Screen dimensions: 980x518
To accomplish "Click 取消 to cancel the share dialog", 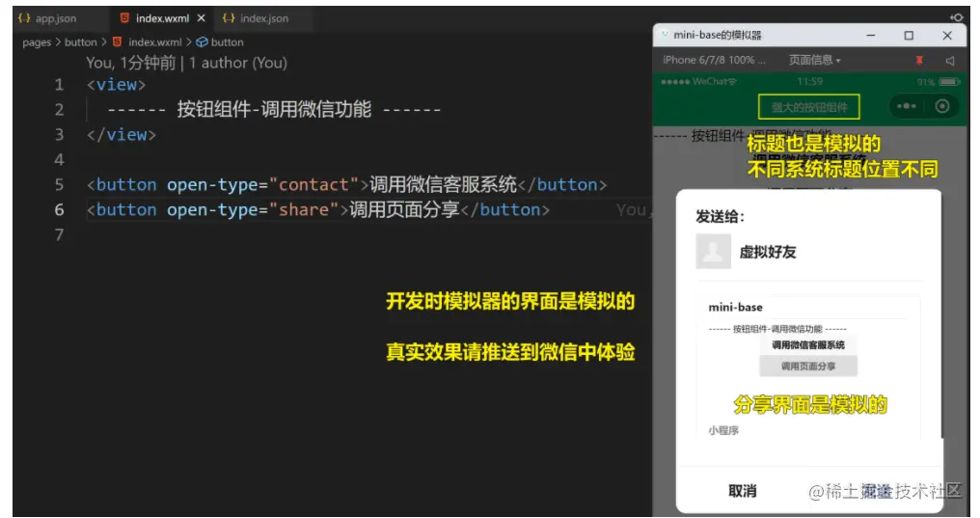I will point(743,491).
